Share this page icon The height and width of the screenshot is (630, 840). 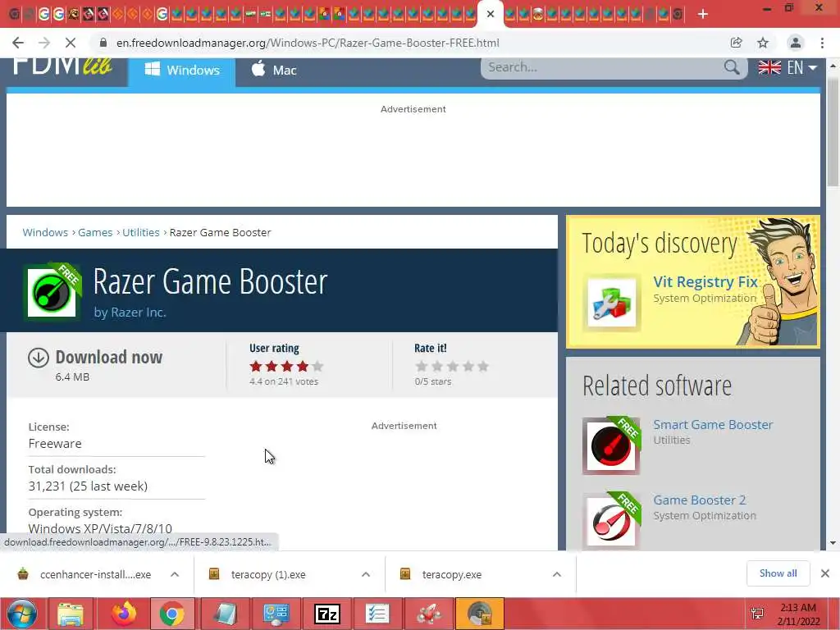[x=736, y=43]
